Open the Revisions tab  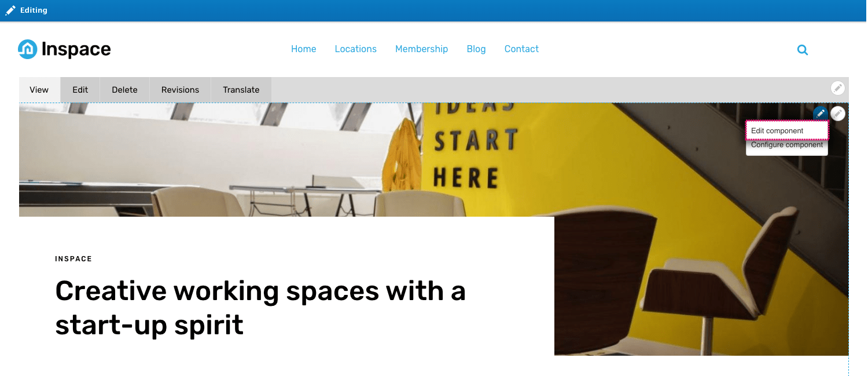[180, 90]
